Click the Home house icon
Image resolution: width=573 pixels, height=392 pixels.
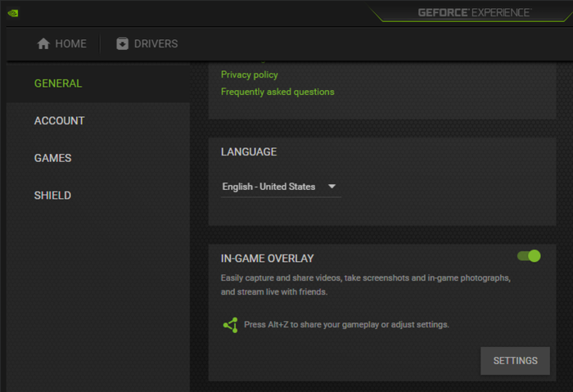43,43
